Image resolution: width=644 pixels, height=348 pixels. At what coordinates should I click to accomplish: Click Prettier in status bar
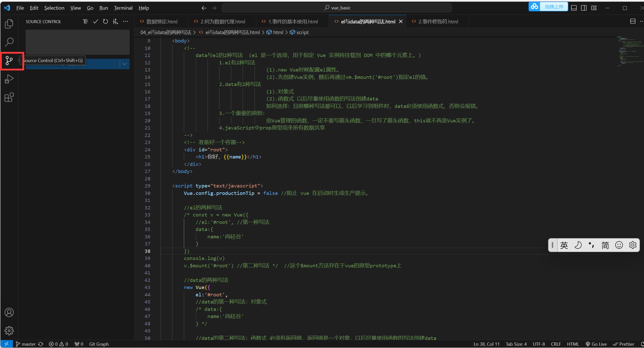624,344
